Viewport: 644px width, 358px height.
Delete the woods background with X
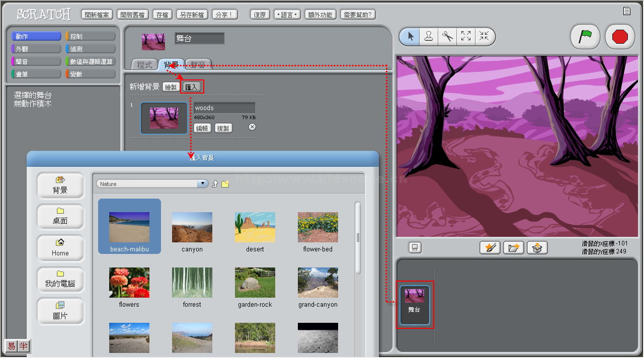(x=253, y=127)
